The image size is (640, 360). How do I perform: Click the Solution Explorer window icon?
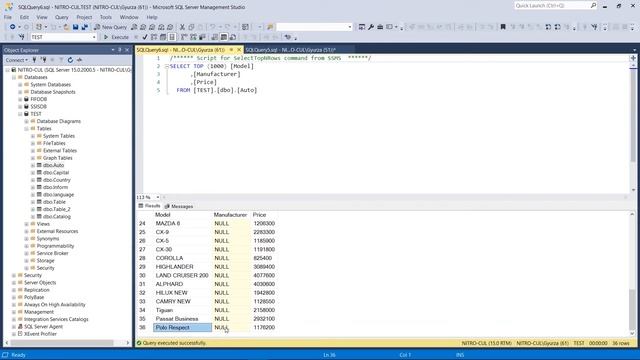(362, 27)
